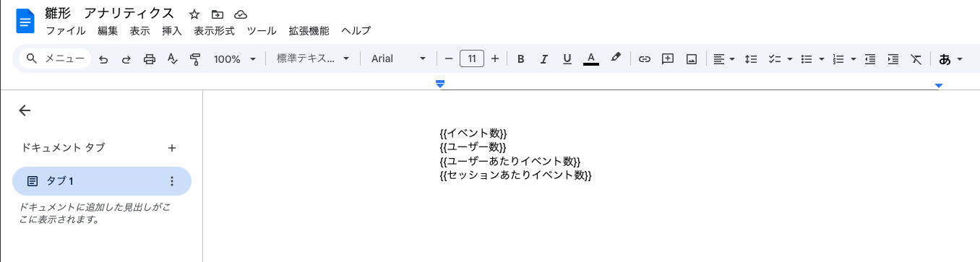
Task: Toggle bold formatting
Action: (520, 58)
